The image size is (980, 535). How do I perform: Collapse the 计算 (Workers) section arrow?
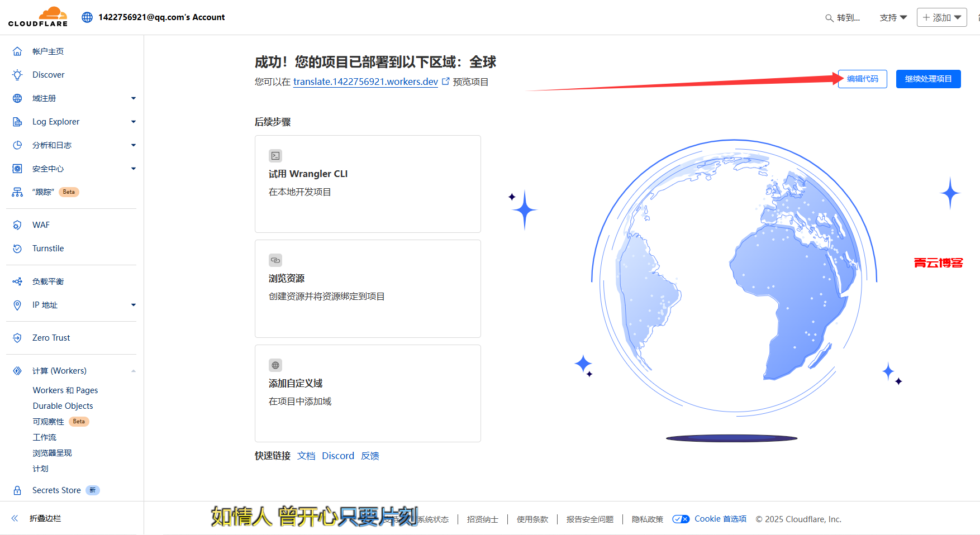click(134, 371)
